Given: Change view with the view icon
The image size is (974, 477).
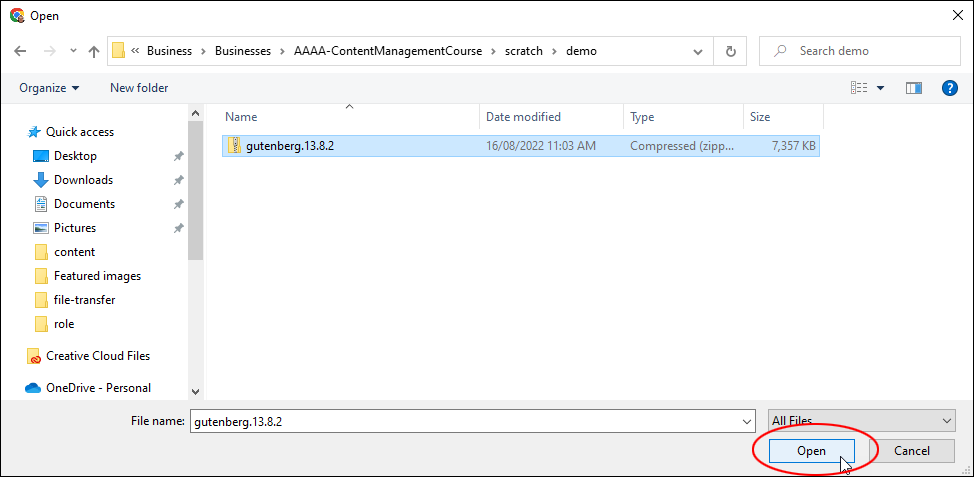Looking at the screenshot, I should (x=858, y=88).
